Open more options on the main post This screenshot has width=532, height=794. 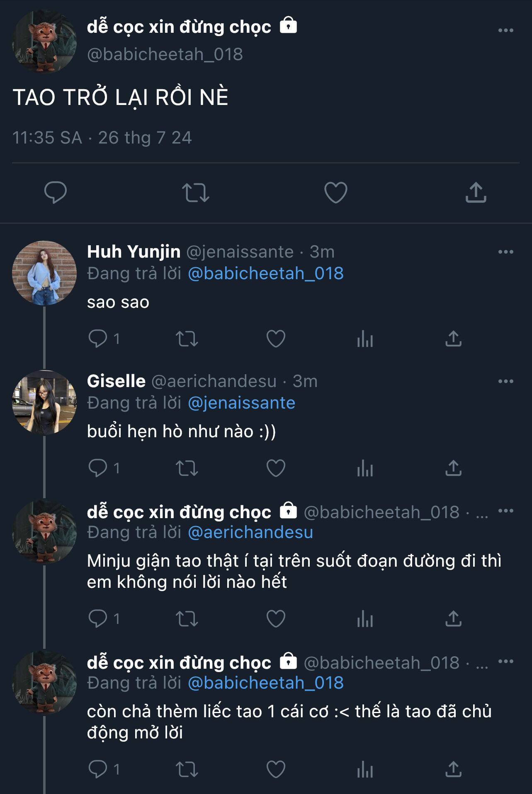505,30
